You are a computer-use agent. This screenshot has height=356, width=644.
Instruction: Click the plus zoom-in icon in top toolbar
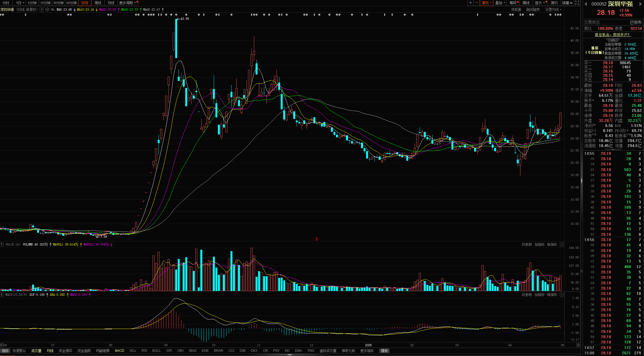pyautogui.click(x=470, y=3)
